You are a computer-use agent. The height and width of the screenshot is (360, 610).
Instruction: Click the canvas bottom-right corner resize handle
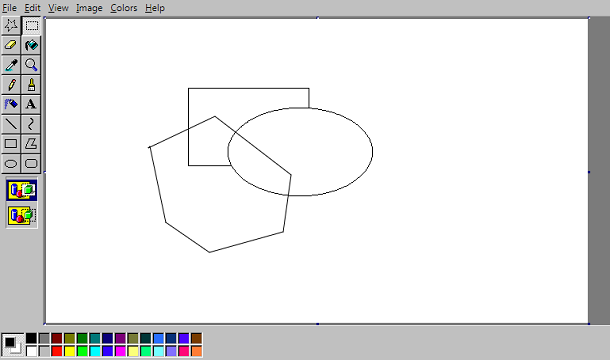589,324
